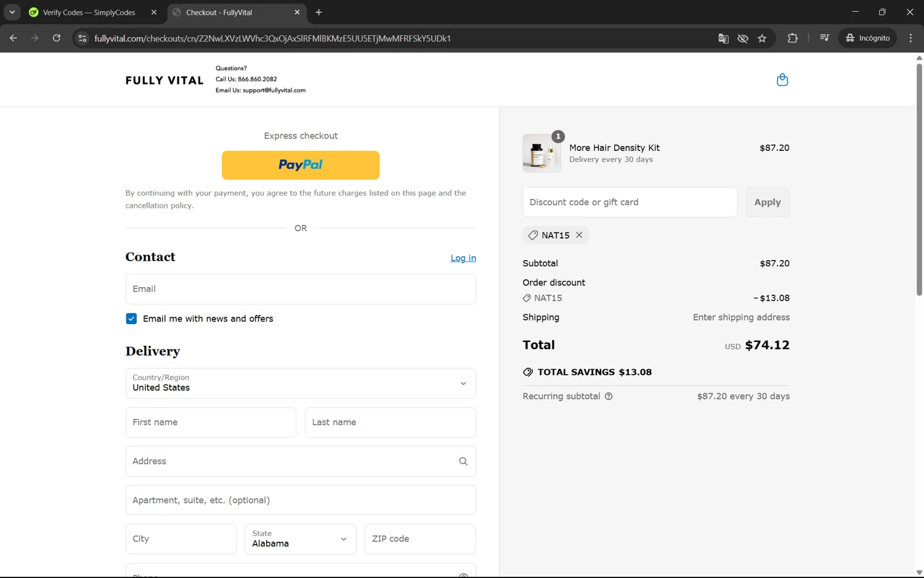The image size is (924, 578).
Task: Open the State dropdown showing Alabama
Action: tap(301, 539)
